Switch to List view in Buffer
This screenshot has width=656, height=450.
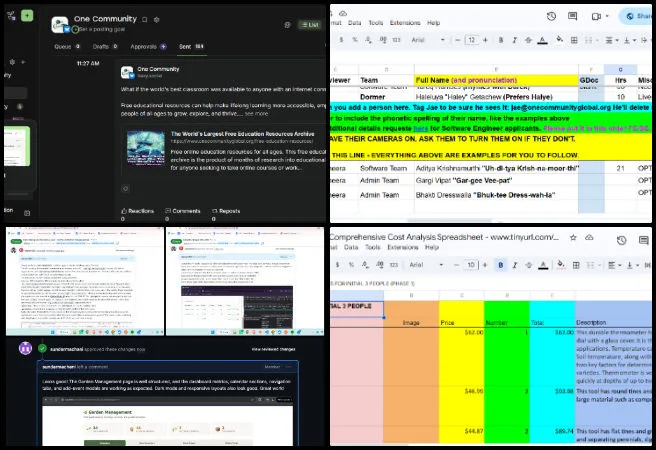pos(310,25)
